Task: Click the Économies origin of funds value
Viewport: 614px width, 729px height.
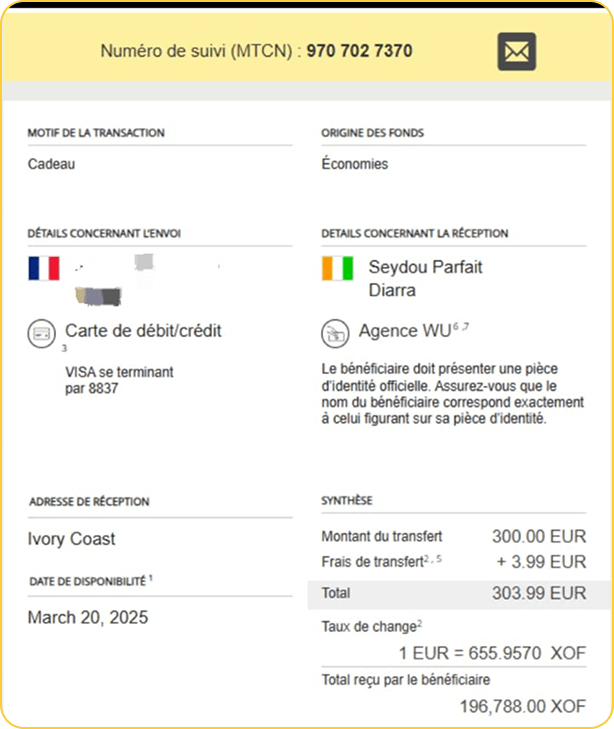Action: [354, 164]
